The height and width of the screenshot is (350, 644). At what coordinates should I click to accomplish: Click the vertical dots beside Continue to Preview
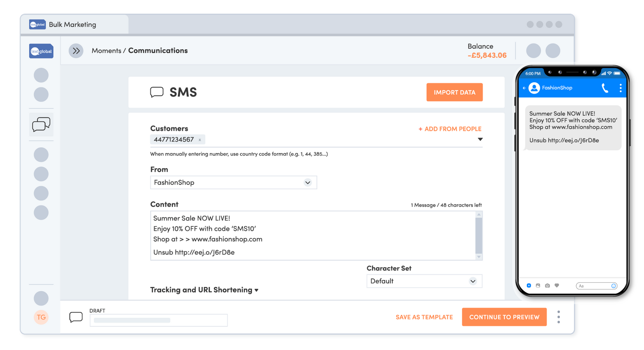[x=559, y=317]
